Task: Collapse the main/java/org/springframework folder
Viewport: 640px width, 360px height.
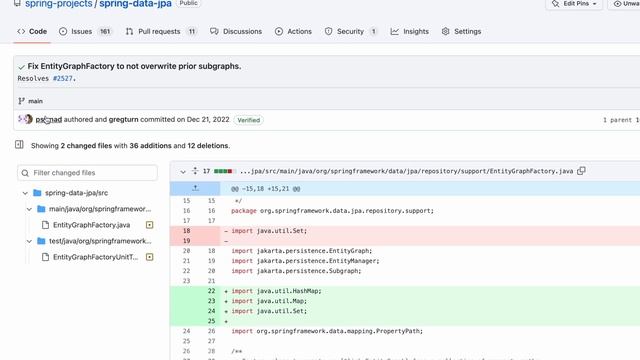Action: pos(29,209)
